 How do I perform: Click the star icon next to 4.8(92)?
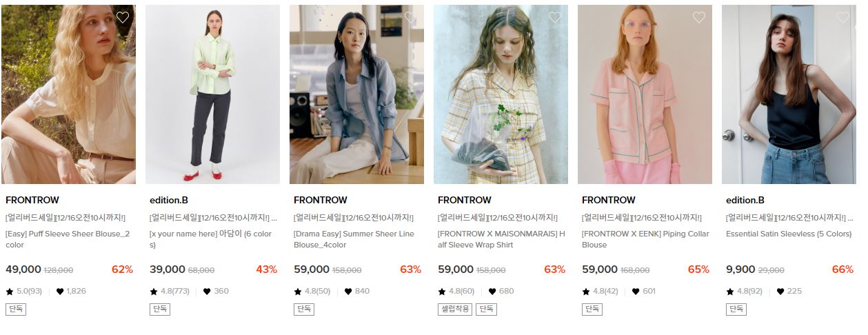(730, 292)
